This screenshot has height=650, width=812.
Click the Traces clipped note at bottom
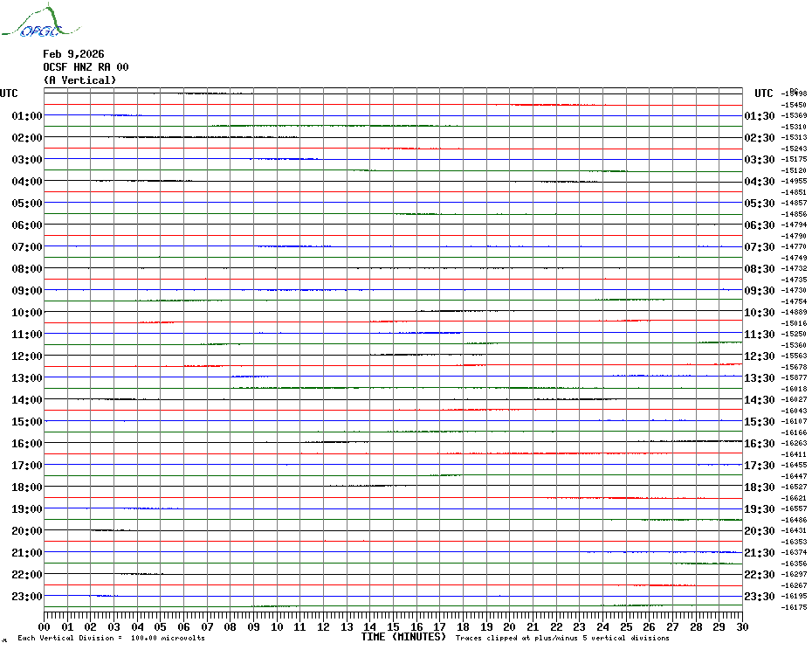click(562, 638)
